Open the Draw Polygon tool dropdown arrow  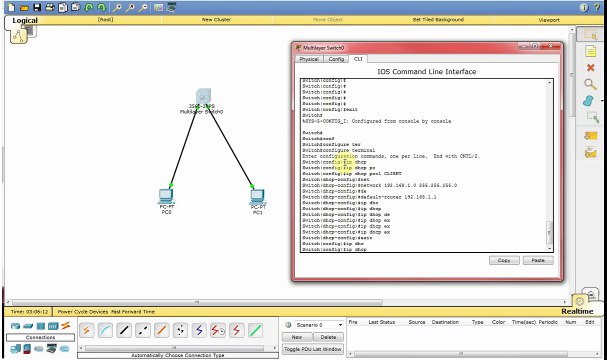(601, 101)
